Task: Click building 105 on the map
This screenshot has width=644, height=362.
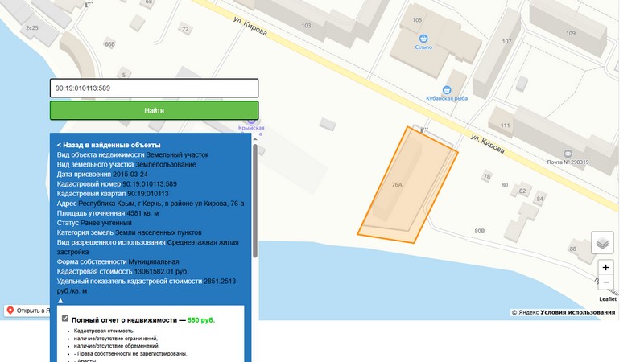Action: pyautogui.click(x=418, y=19)
